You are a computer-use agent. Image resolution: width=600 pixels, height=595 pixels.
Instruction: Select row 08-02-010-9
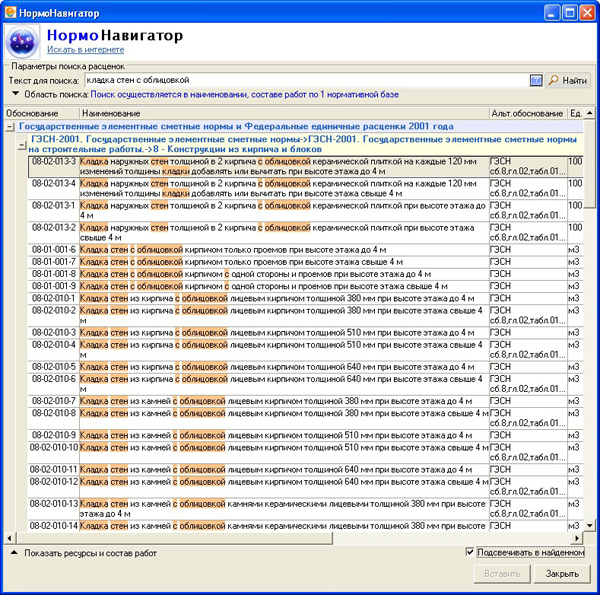point(305,435)
